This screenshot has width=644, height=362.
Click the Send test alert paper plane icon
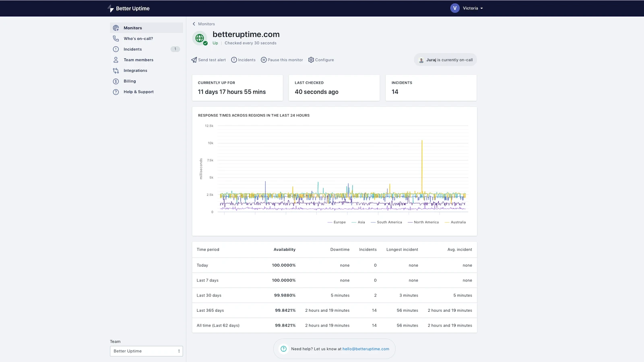(194, 60)
